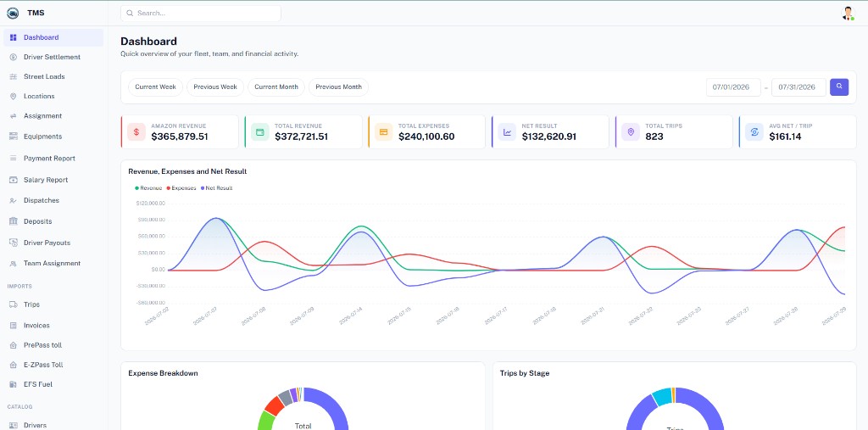This screenshot has width=868, height=430.
Task: Click the Net Result chart icon
Action: pos(507,131)
